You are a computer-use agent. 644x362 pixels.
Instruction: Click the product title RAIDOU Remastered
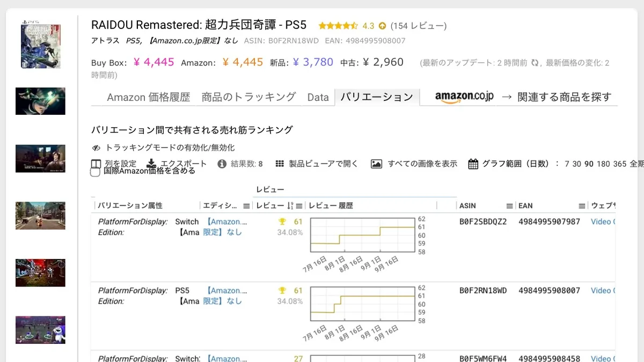[x=199, y=25]
